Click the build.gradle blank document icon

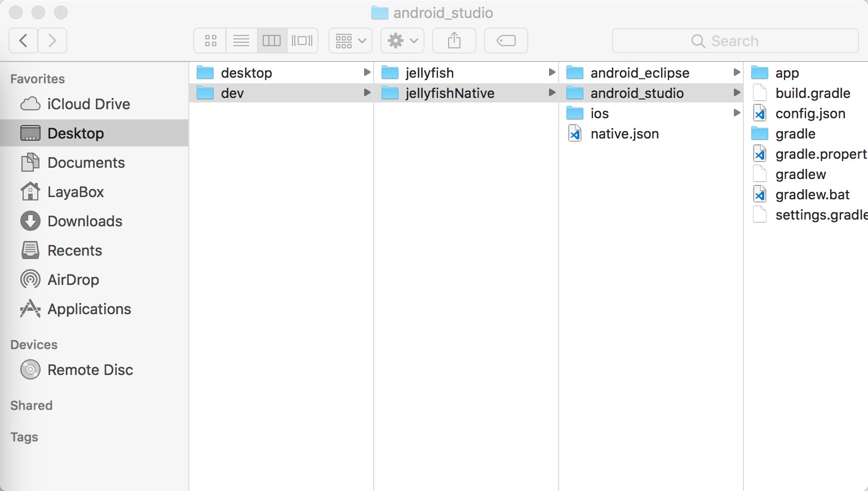click(760, 93)
